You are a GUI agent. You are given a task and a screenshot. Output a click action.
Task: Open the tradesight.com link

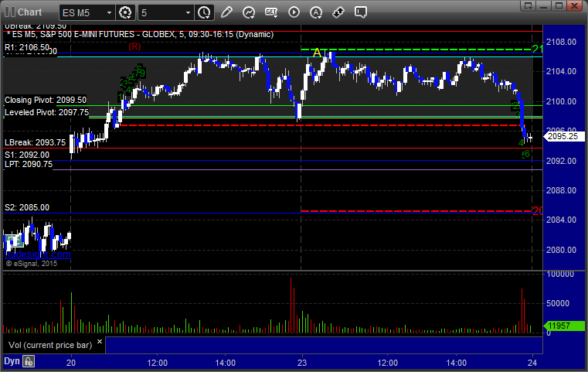point(38,254)
